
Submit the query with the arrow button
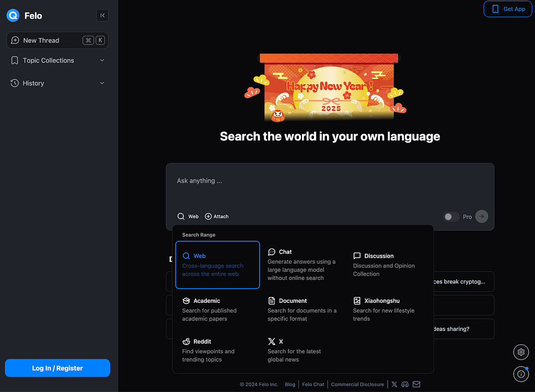pos(481,217)
